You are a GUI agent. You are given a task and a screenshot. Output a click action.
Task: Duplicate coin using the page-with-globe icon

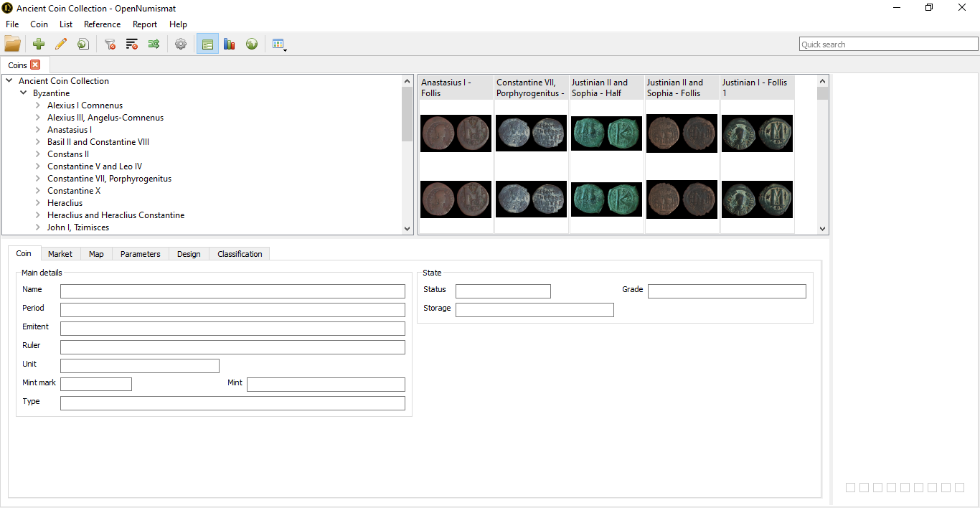click(83, 44)
